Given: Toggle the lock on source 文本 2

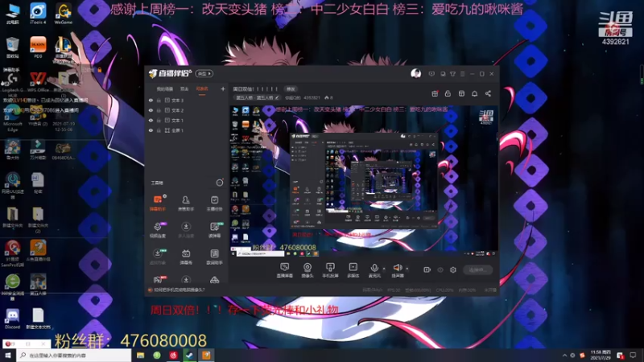Looking at the screenshot, I should (x=159, y=110).
